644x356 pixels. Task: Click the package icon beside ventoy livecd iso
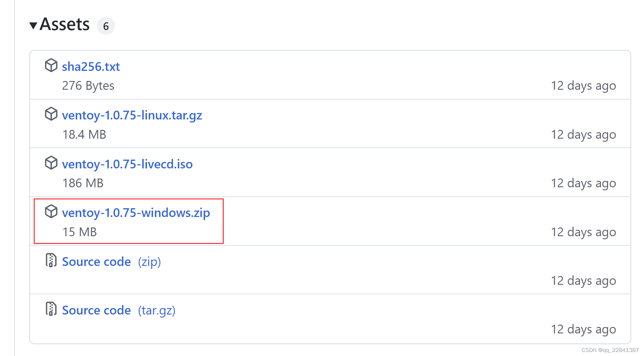click(x=51, y=163)
